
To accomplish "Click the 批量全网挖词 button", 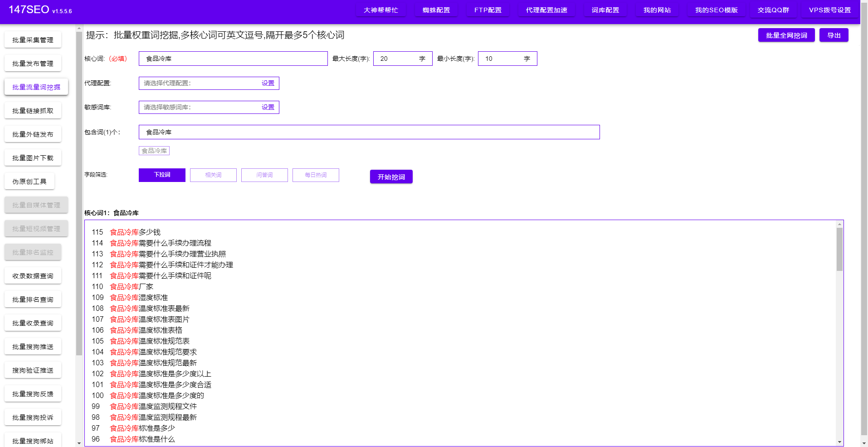I will tap(786, 35).
